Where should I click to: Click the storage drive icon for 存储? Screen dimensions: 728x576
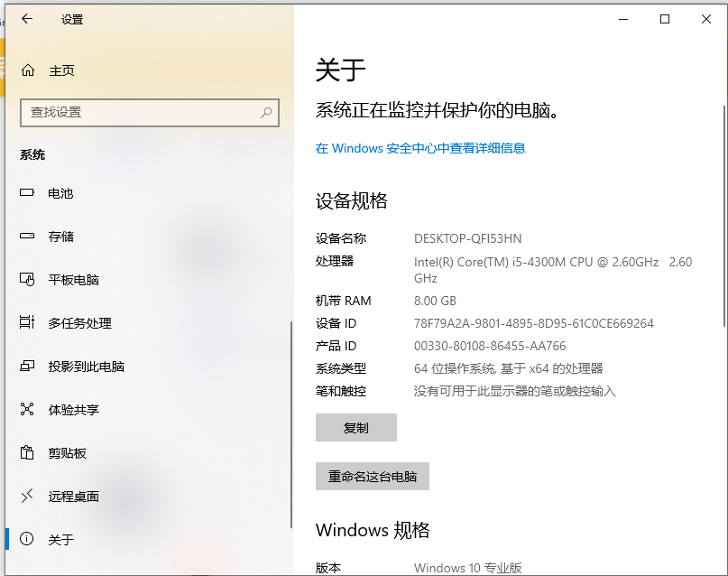coord(27,236)
